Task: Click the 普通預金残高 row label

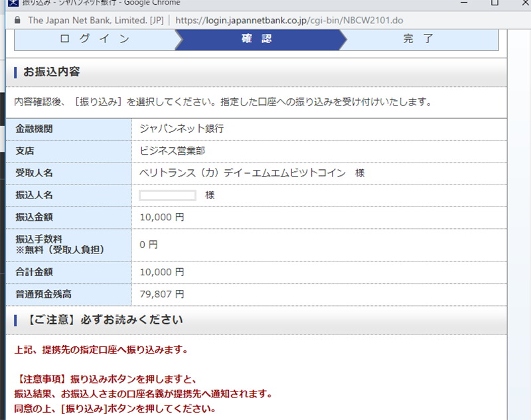Action: (x=44, y=294)
